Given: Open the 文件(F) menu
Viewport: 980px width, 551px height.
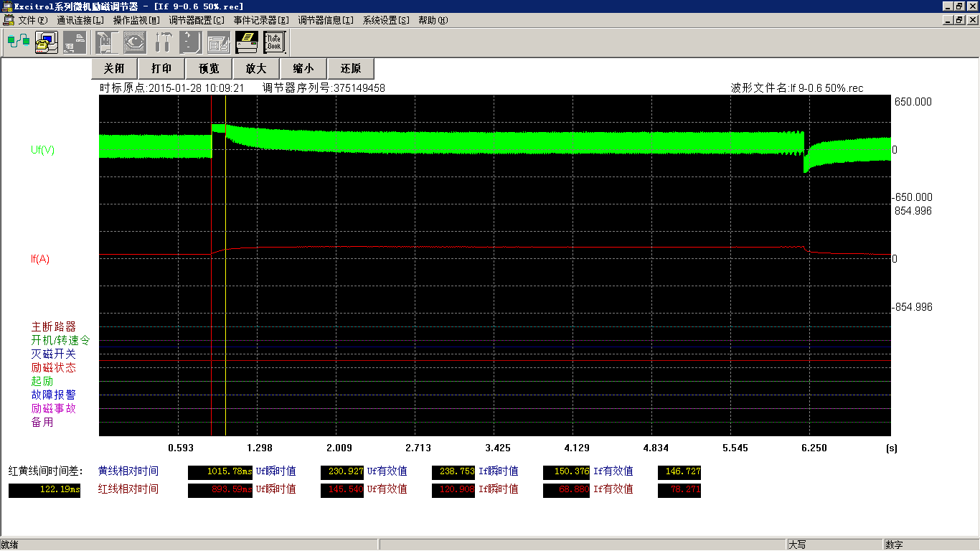Looking at the screenshot, I should pos(33,20).
